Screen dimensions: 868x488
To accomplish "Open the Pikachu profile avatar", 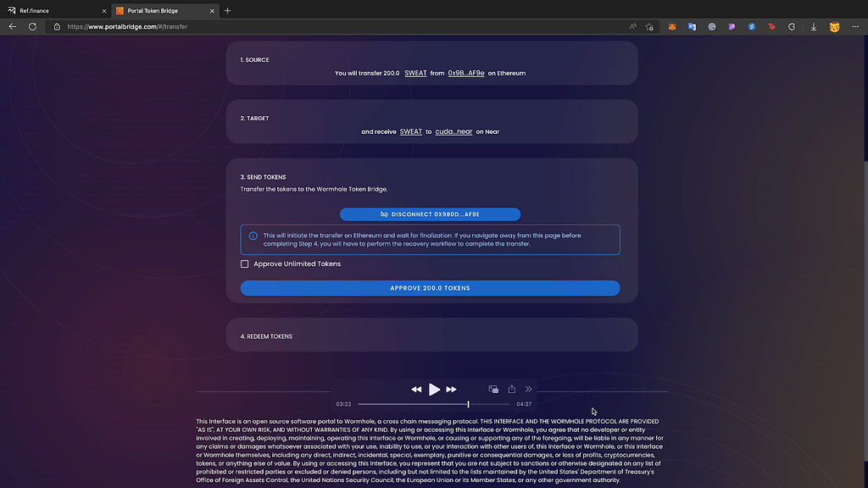I will point(834,26).
